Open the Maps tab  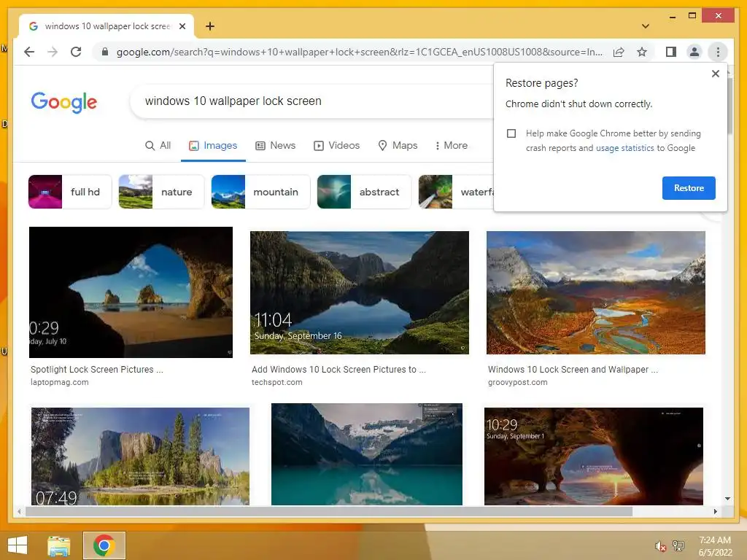pyautogui.click(x=398, y=145)
